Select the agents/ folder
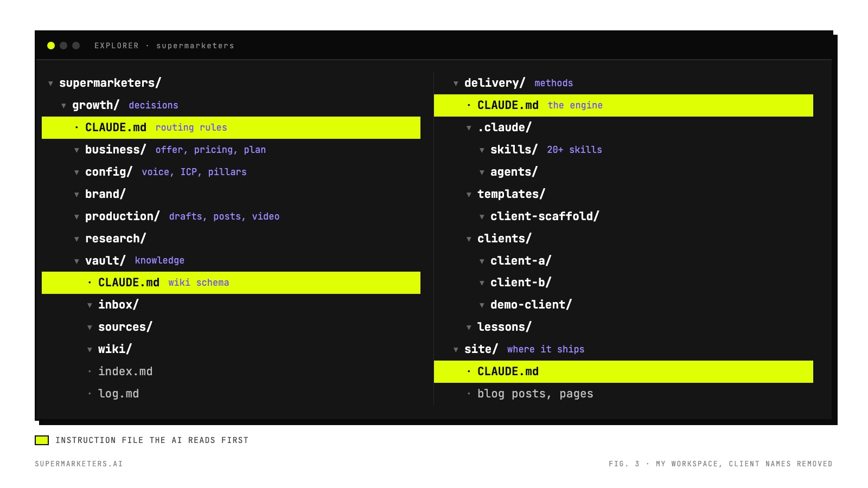This screenshot has height=488, width=868. pos(514,172)
